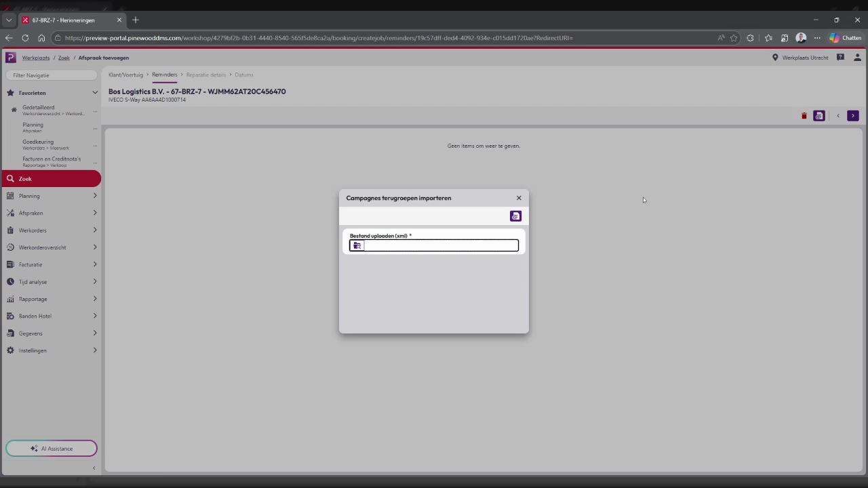
Task: Open the help question mark icon
Action: [840, 58]
